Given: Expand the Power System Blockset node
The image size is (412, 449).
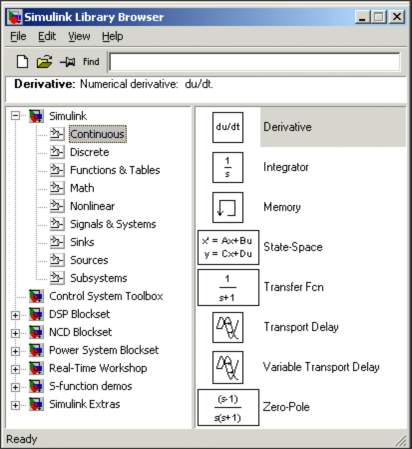Looking at the screenshot, I should click(x=15, y=351).
